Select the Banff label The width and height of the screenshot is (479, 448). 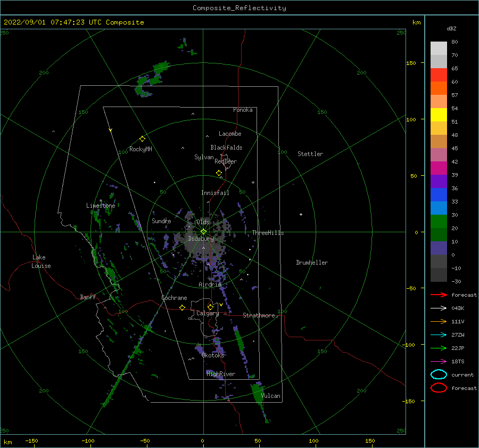click(88, 297)
